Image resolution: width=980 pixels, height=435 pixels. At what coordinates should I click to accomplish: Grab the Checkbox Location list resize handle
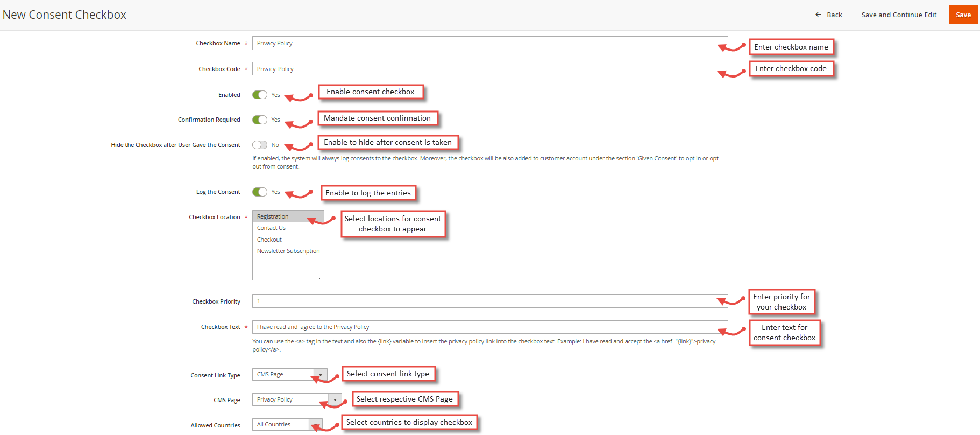[x=321, y=277]
